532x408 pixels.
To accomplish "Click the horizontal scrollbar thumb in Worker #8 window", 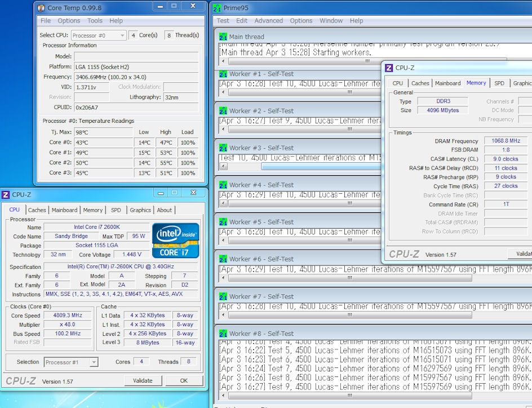I will point(350,396).
